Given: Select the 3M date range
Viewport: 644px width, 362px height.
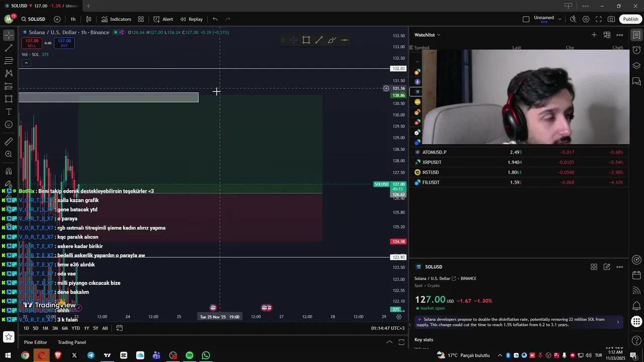Looking at the screenshot, I should point(55,328).
